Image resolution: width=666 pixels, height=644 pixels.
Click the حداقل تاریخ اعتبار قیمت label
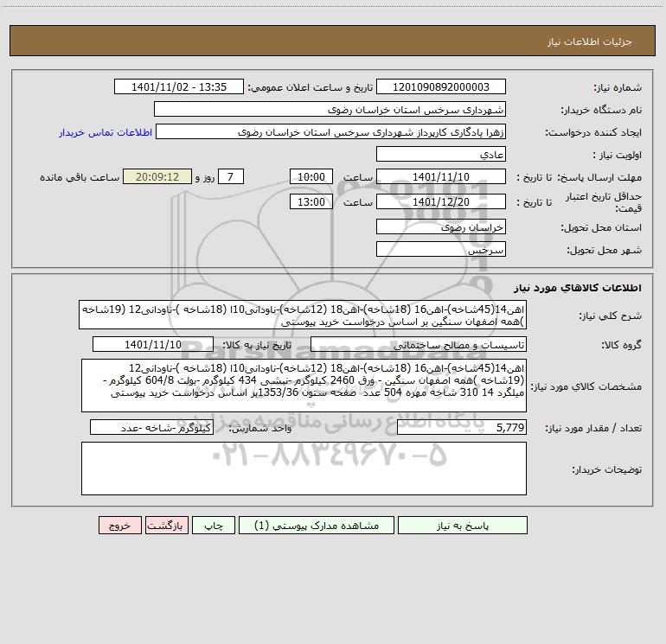tap(604, 202)
